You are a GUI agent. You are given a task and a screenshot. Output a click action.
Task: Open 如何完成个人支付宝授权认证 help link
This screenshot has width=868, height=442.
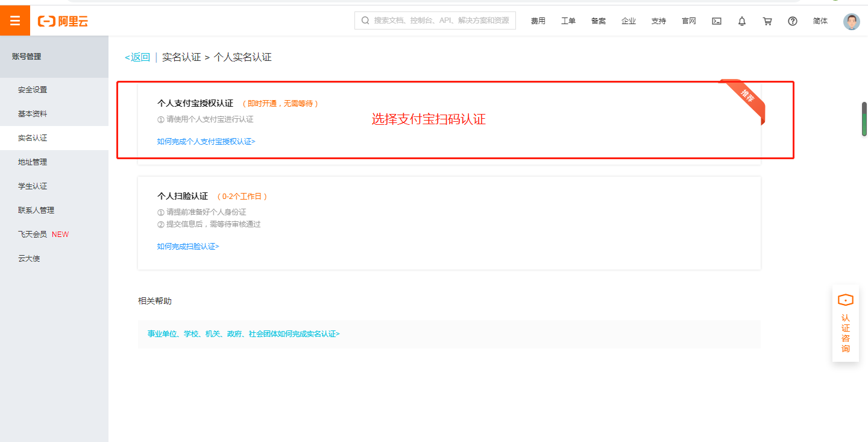tap(206, 142)
